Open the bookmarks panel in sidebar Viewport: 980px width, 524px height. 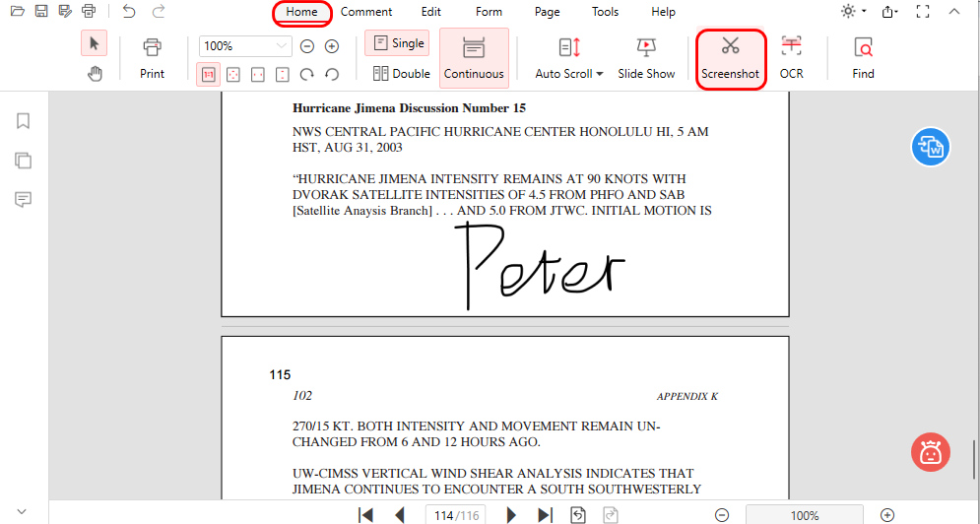(x=24, y=121)
